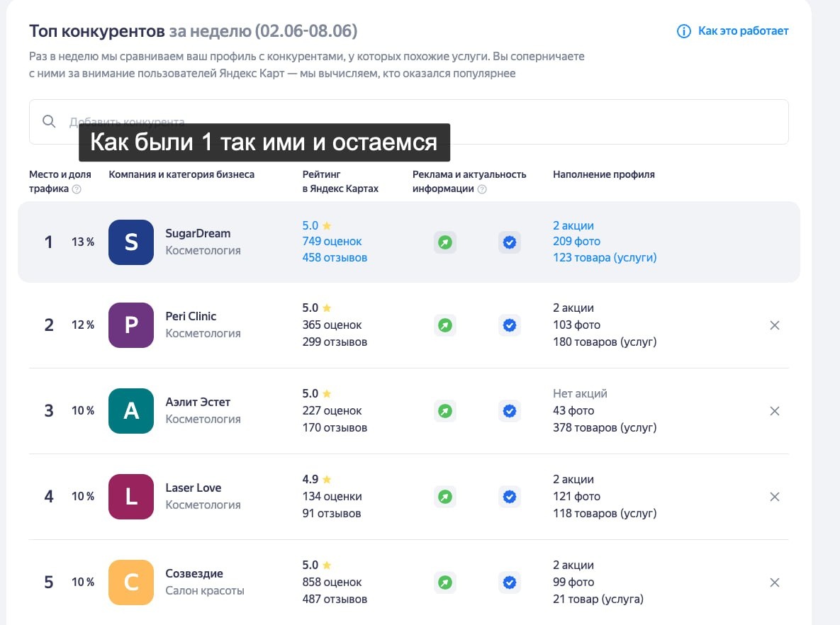
Task: Click the green advertising arrow icon for SugarDream
Action: pos(444,242)
